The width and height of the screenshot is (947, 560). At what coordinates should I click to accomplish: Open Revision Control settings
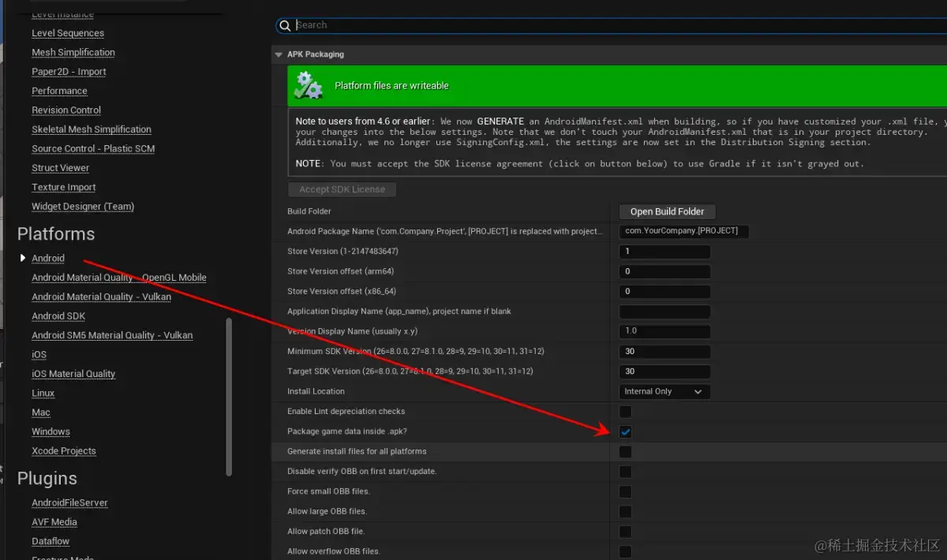pyautogui.click(x=66, y=110)
